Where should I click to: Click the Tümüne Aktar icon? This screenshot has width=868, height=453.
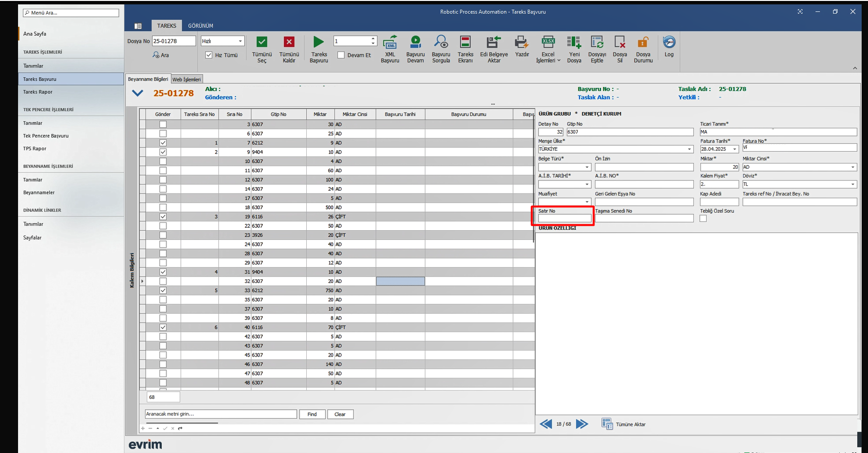(607, 424)
